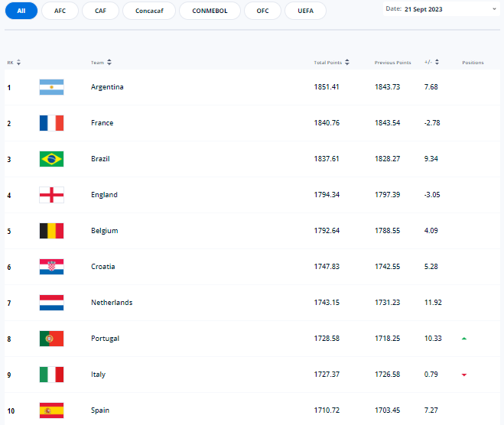This screenshot has width=504, height=425.
Task: Click the England flag icon
Action: click(51, 195)
